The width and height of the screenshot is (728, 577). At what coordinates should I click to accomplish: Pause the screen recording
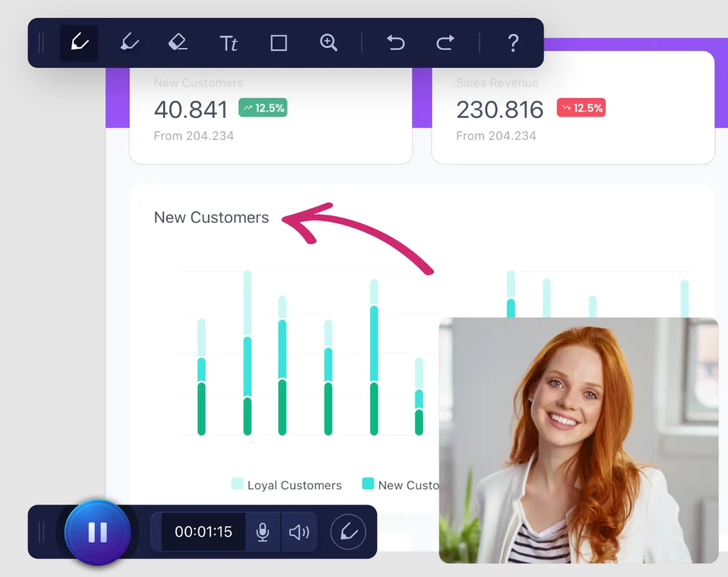click(x=97, y=532)
